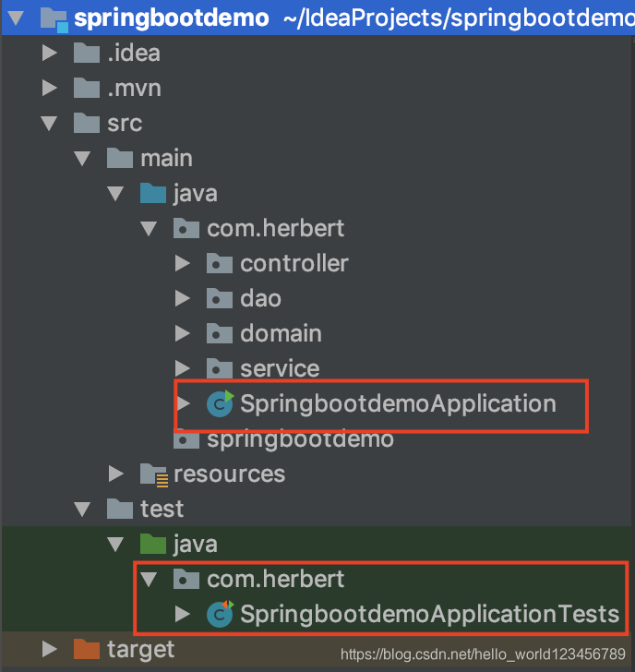Click the SpringbootdemoApplicationTests class icon
635x672 pixels.
(x=221, y=614)
